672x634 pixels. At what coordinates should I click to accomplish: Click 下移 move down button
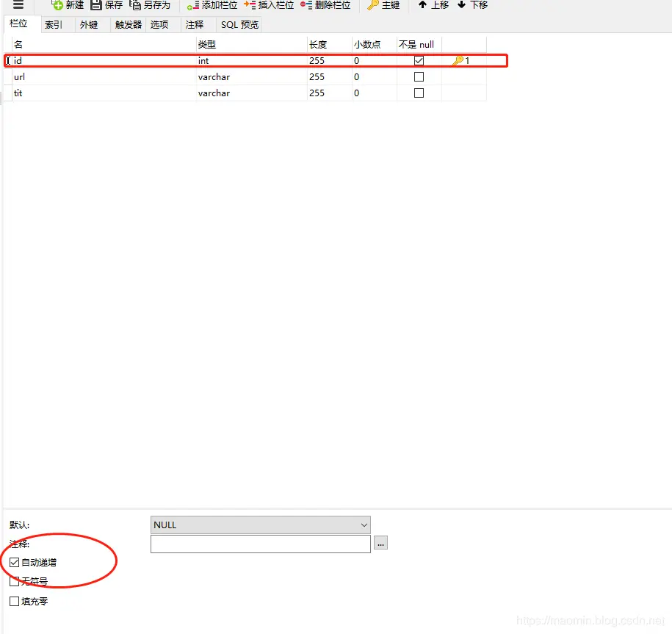(x=472, y=5)
